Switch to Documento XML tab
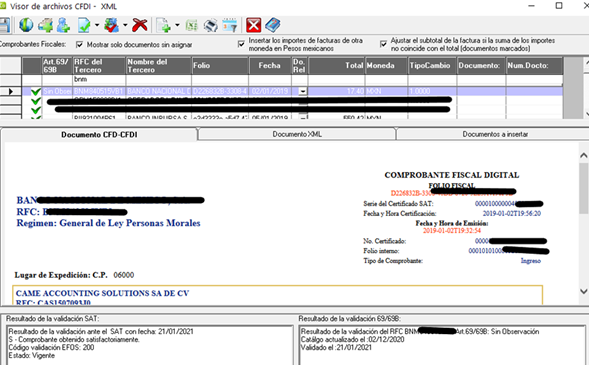589x365 pixels. tap(297, 134)
